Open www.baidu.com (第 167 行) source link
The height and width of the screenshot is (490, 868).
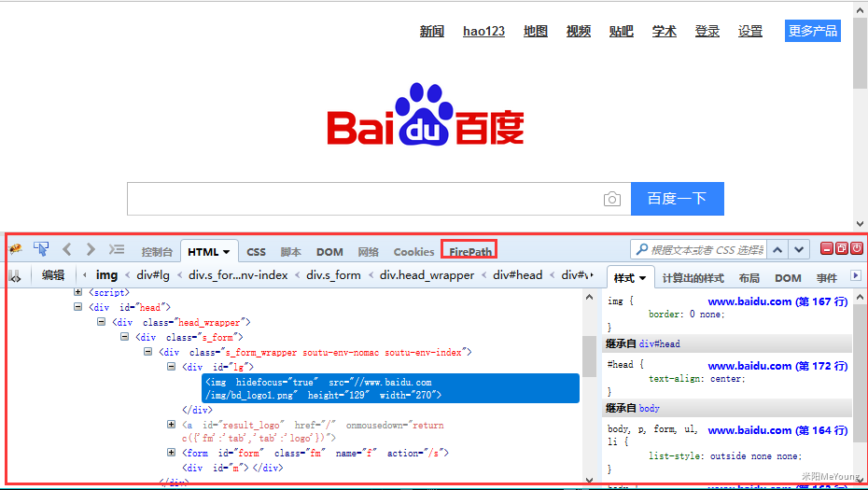point(777,301)
